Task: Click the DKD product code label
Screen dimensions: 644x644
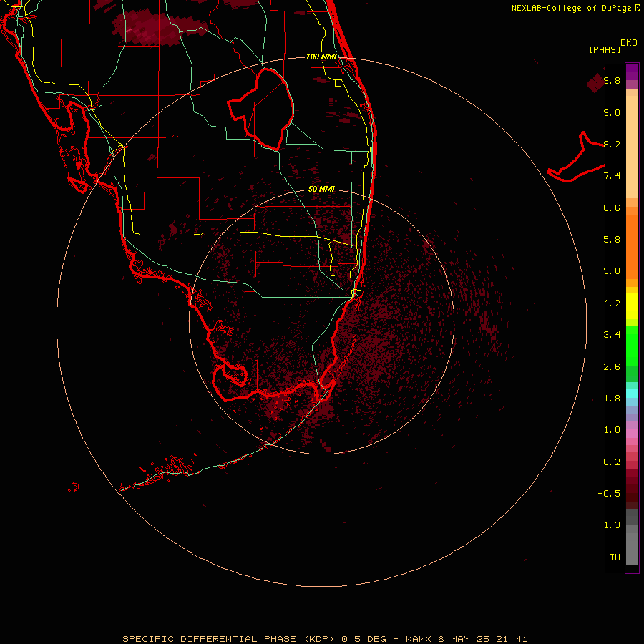Action: click(629, 43)
